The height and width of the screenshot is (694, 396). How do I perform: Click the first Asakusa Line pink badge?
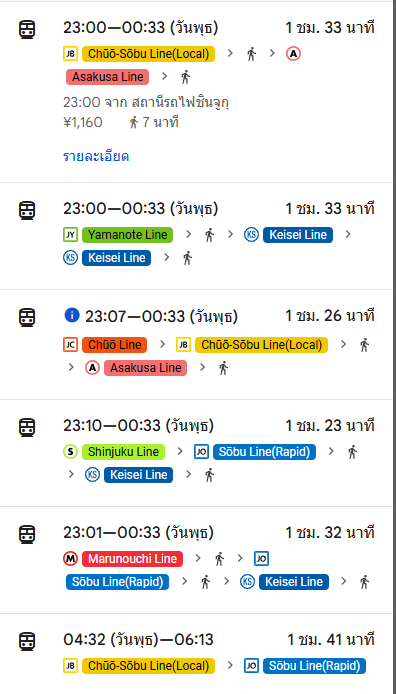[108, 77]
